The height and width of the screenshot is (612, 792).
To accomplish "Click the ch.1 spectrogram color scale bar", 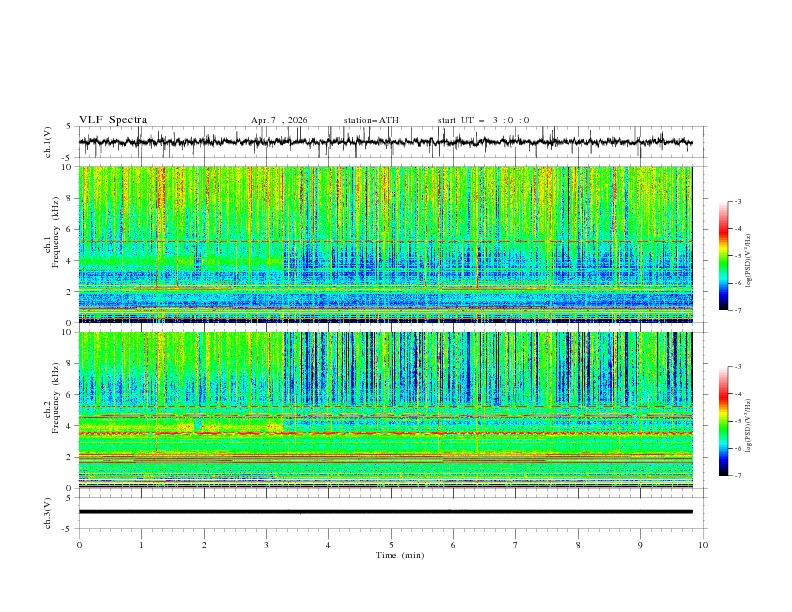I will coord(723,256).
